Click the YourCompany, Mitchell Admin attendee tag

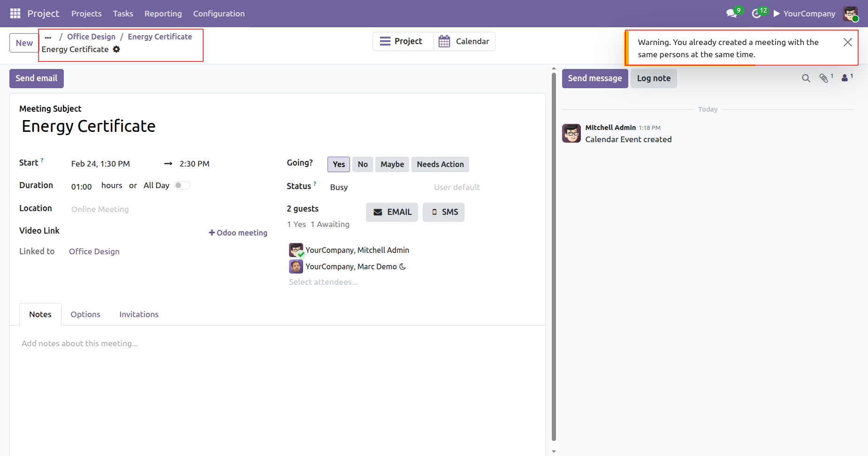click(x=357, y=250)
